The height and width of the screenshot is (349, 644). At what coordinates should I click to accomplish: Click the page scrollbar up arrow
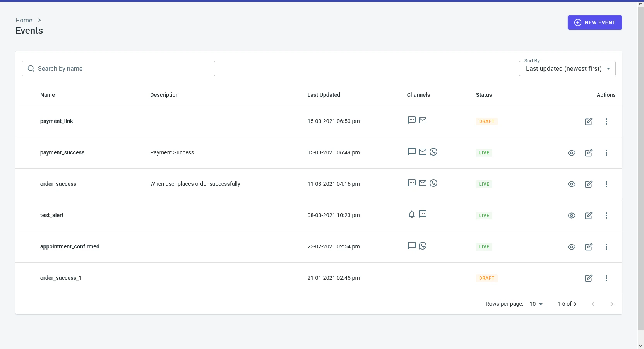[x=641, y=3]
